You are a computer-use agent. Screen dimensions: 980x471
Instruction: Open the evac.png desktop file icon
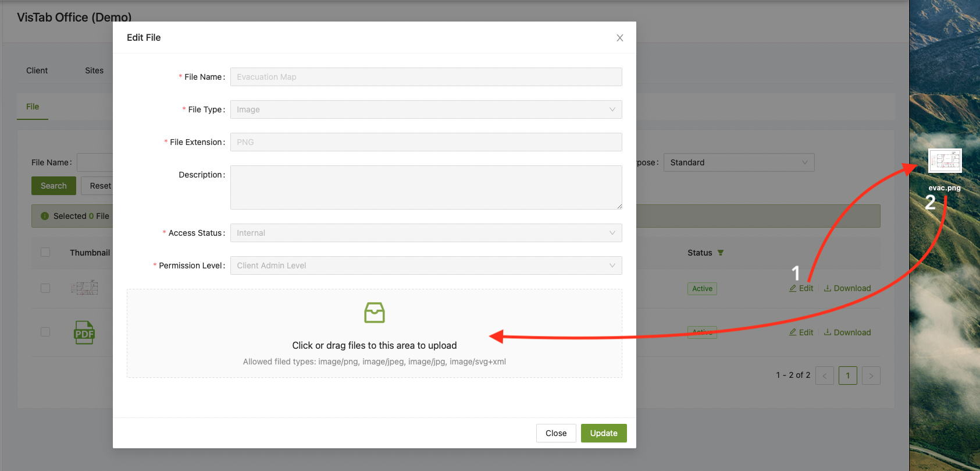click(945, 161)
